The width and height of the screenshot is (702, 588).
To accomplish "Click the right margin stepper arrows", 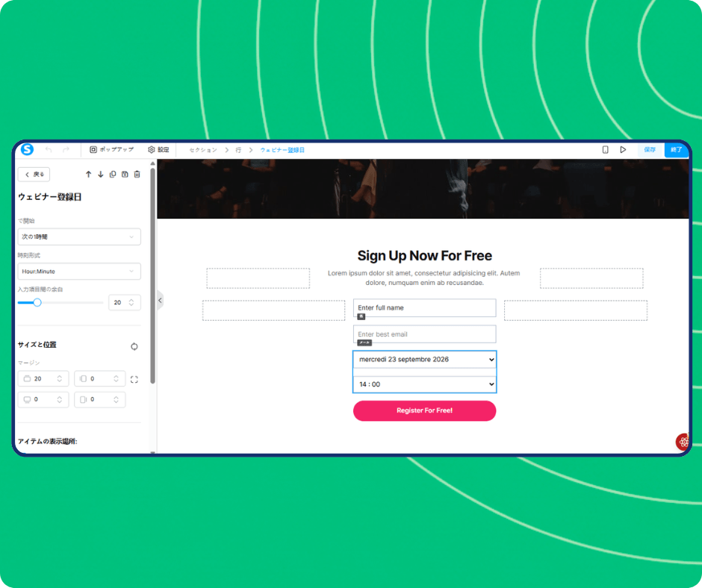I will [116, 400].
